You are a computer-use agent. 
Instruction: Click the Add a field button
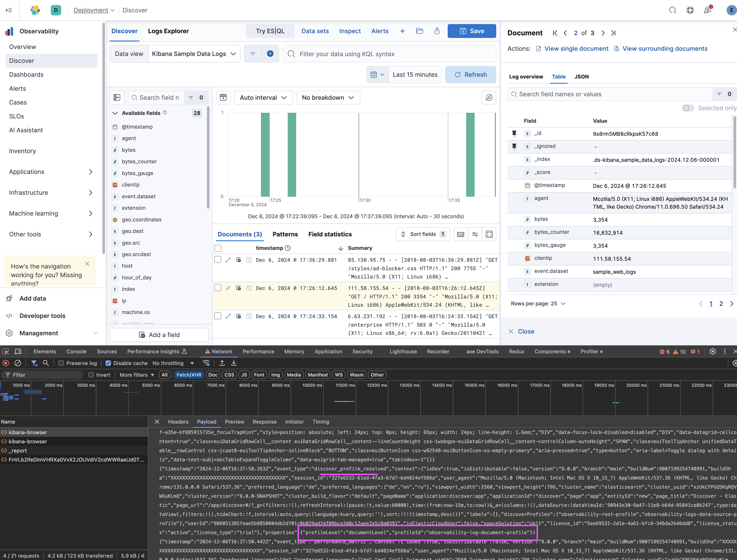point(159,335)
